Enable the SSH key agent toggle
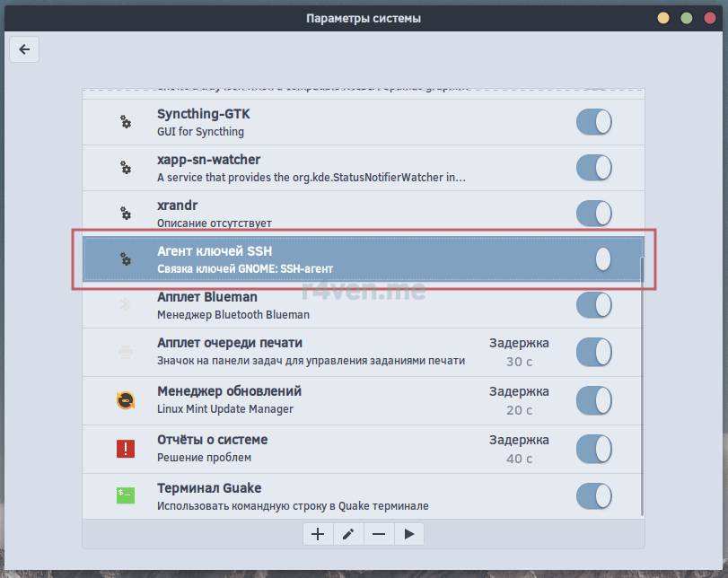 tap(593, 259)
